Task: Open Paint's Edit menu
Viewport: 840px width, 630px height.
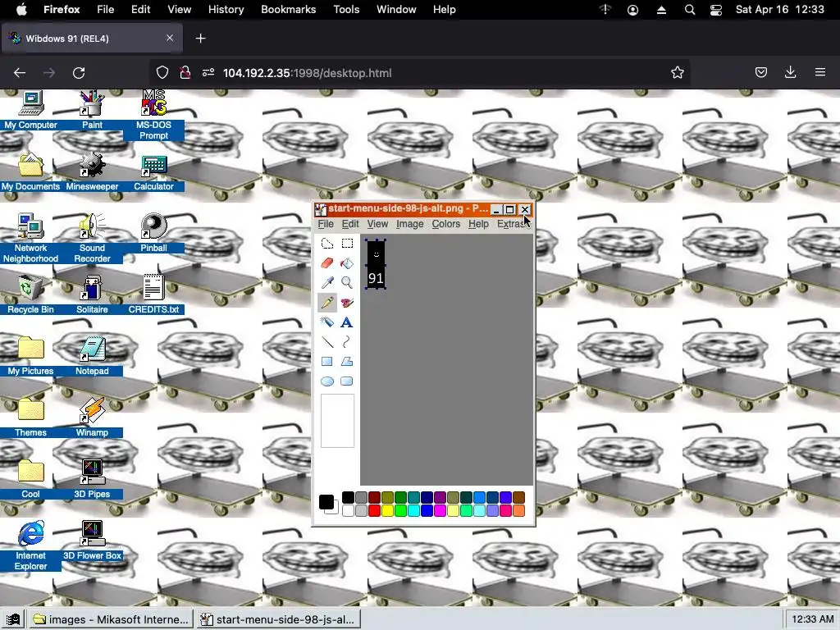Action: [350, 224]
